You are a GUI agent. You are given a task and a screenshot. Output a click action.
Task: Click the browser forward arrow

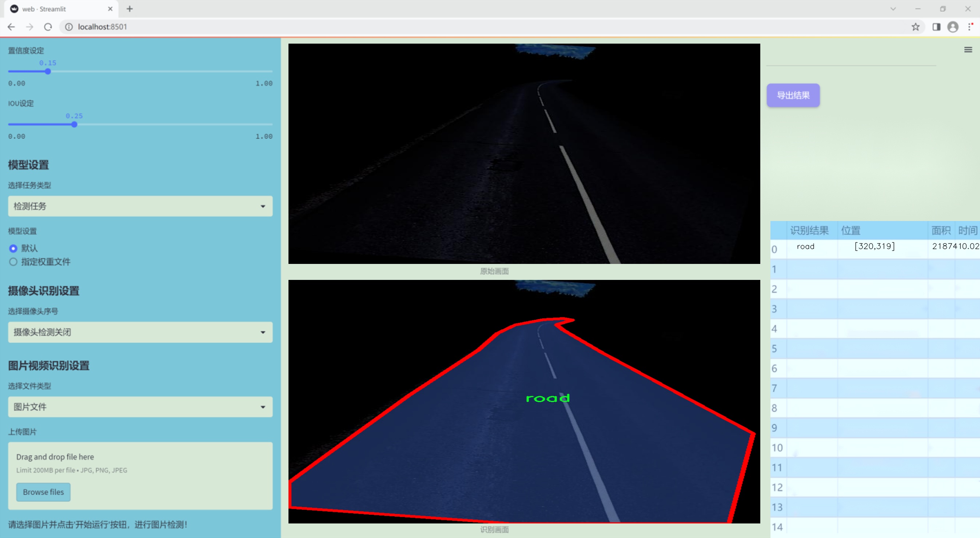point(30,27)
